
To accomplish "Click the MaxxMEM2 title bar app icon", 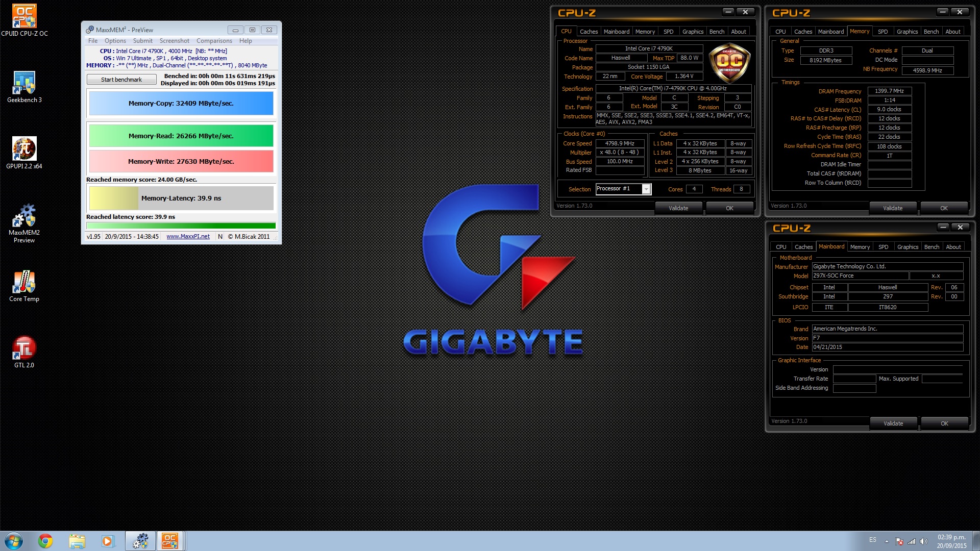I will (90, 30).
